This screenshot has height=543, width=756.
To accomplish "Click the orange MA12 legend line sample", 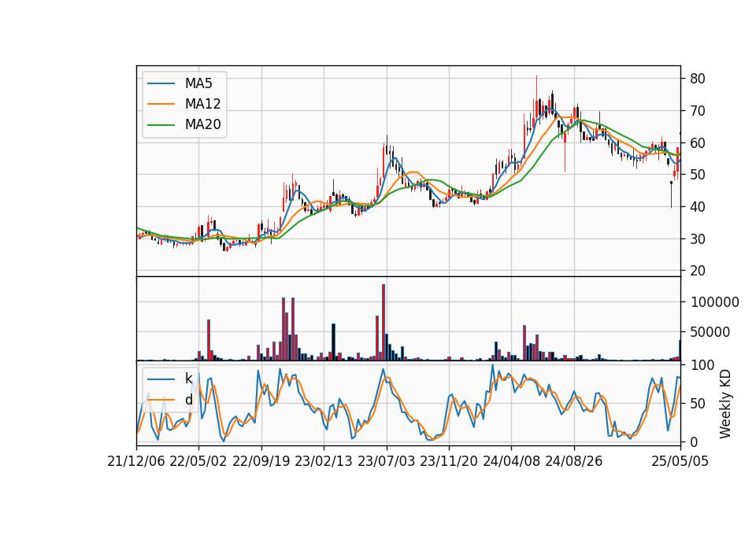I will [161, 104].
